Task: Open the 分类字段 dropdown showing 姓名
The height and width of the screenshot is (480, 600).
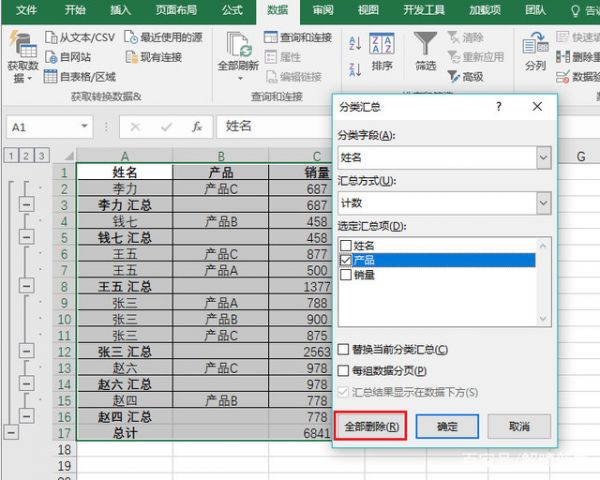Action: coord(543,157)
